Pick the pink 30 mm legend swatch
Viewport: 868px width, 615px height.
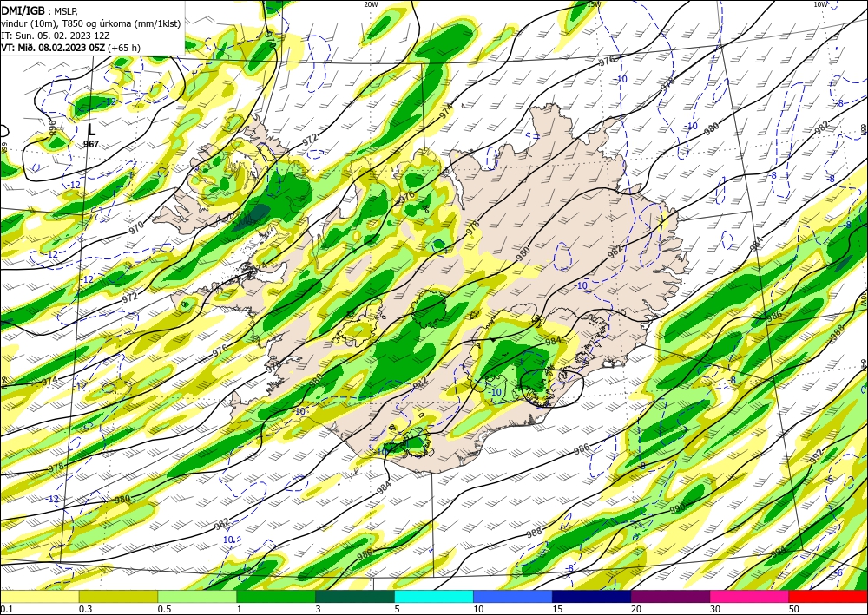click(749, 597)
